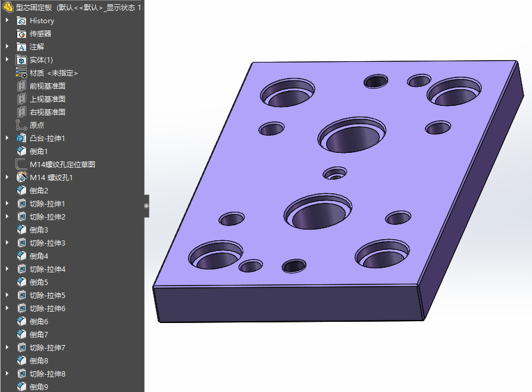Expand the M14 螺纹孔1 feature
Image resolution: width=532 pixels, height=392 pixels.
pos(7,177)
